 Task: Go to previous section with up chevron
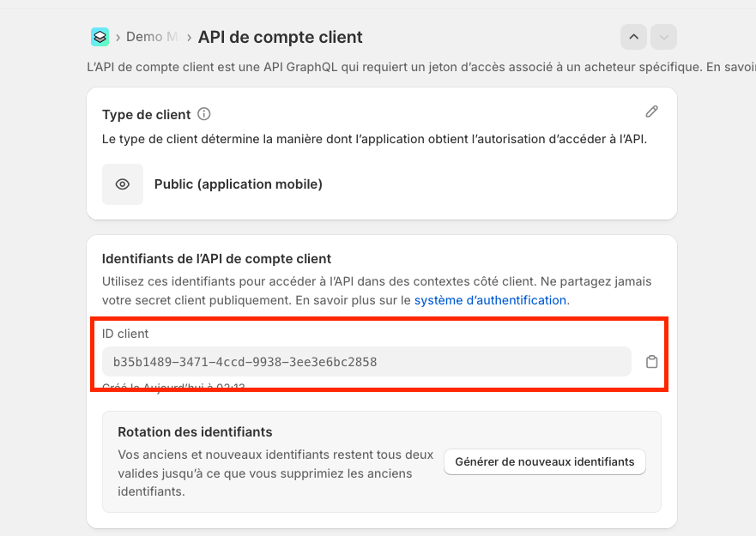point(633,37)
